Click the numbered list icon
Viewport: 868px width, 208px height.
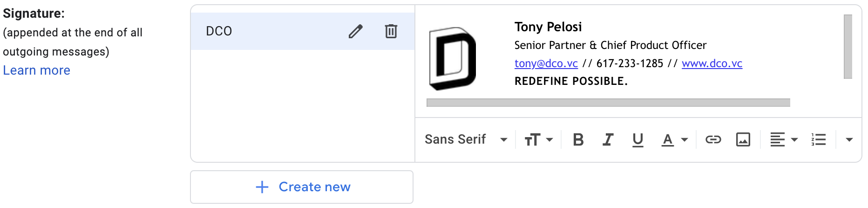click(x=818, y=139)
